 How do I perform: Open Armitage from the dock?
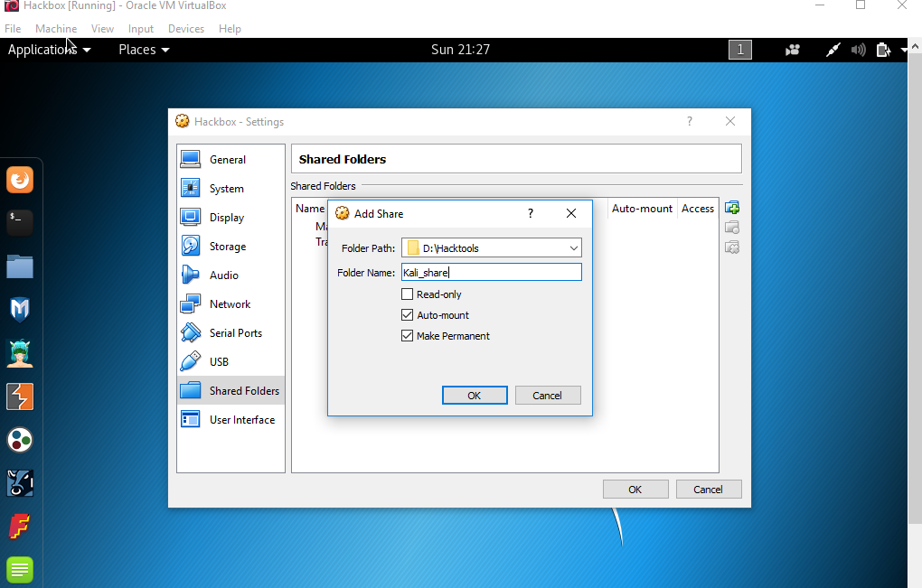20,353
